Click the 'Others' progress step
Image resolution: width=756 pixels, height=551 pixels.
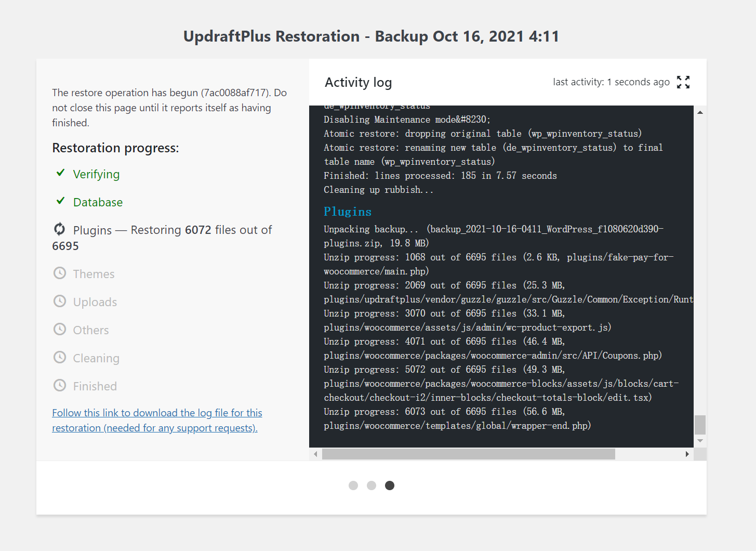[x=91, y=330]
